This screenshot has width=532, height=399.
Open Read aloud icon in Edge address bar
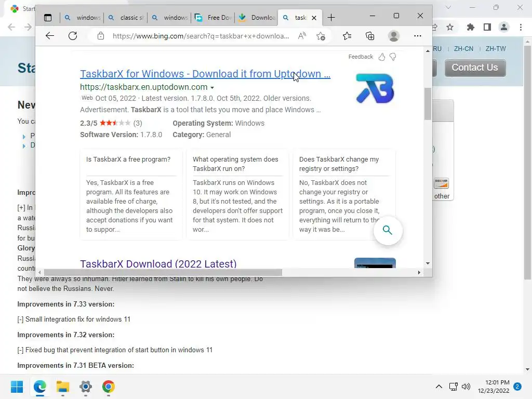pos(302,36)
